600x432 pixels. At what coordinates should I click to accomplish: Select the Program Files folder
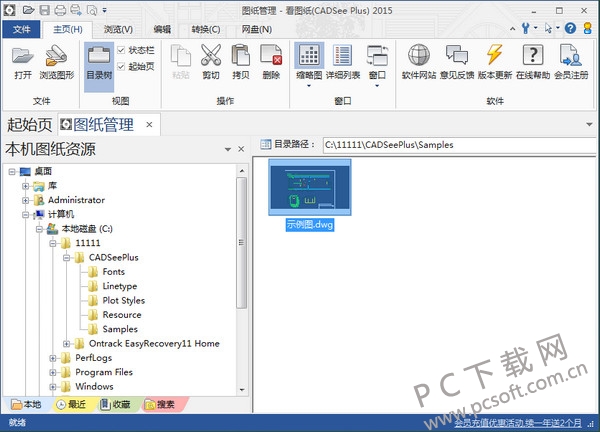point(104,372)
